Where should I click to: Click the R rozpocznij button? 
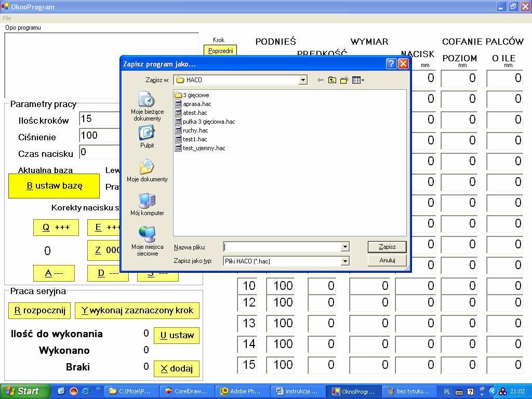tap(39, 311)
